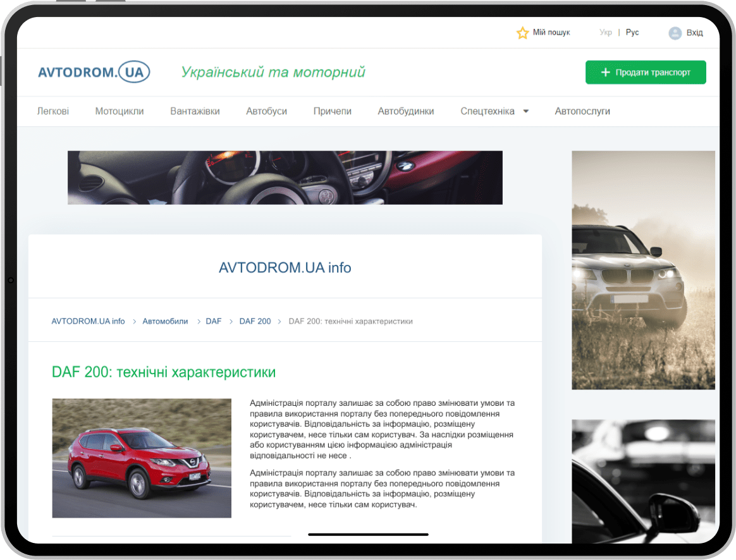Go to the DAF breadcrumb

[213, 321]
